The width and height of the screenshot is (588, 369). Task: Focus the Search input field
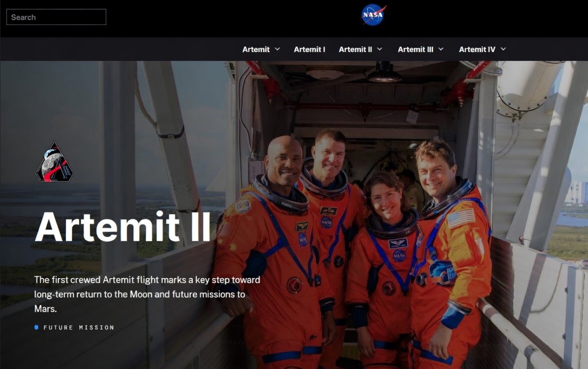coord(56,17)
